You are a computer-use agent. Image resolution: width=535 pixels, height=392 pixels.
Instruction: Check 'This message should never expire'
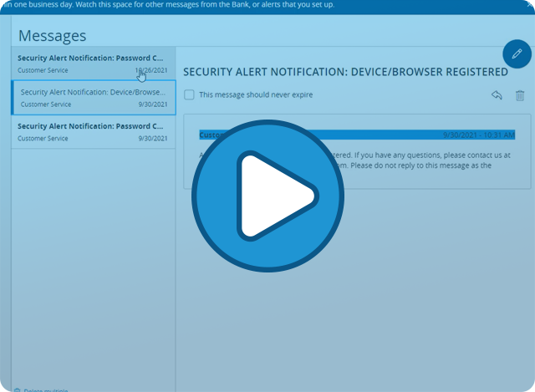(x=189, y=94)
